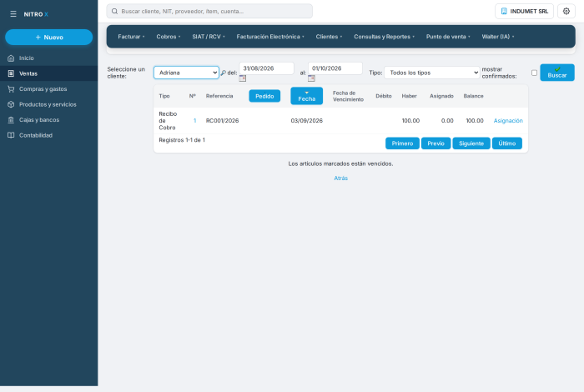584x392 pixels.
Task: Click the client search magnifier icon
Action: coord(223,73)
